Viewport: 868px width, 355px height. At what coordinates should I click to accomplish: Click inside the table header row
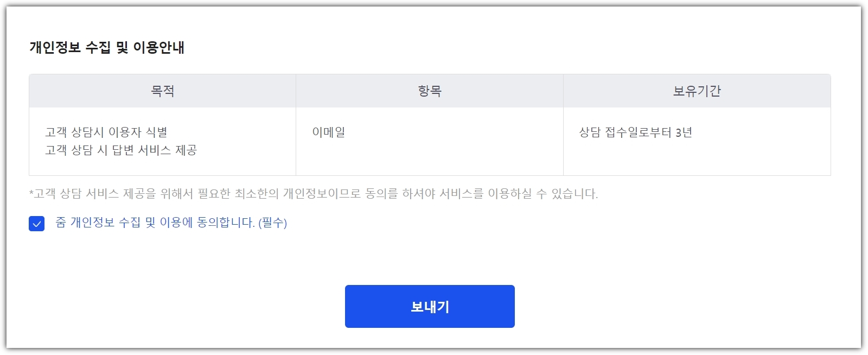[429, 90]
